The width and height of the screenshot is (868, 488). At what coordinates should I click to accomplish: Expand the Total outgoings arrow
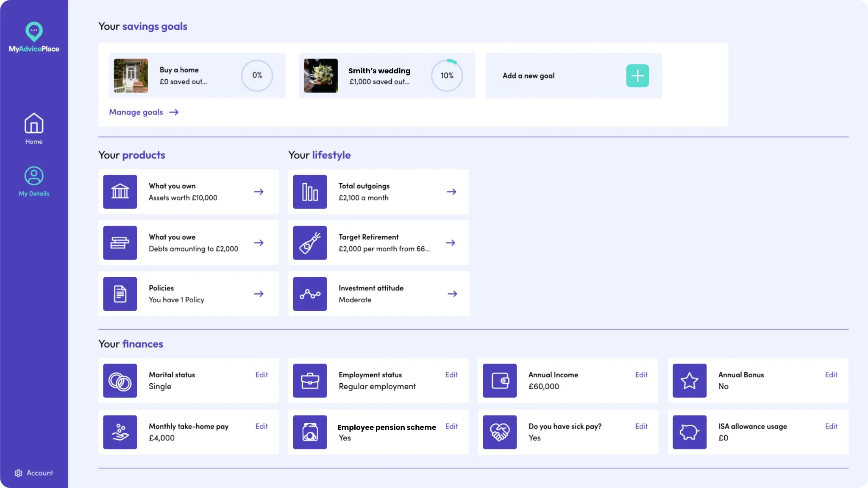point(451,192)
